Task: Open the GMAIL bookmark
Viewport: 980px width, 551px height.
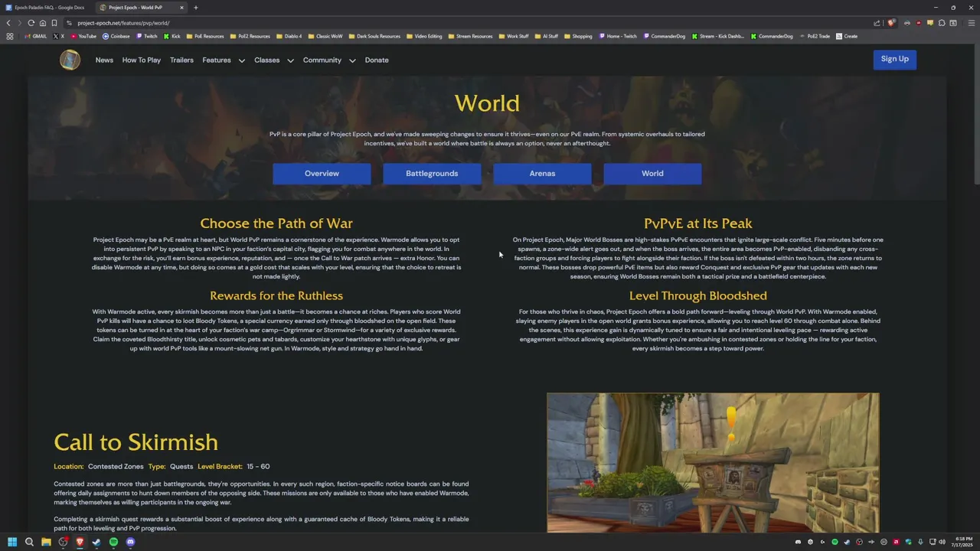Action: 35,36
